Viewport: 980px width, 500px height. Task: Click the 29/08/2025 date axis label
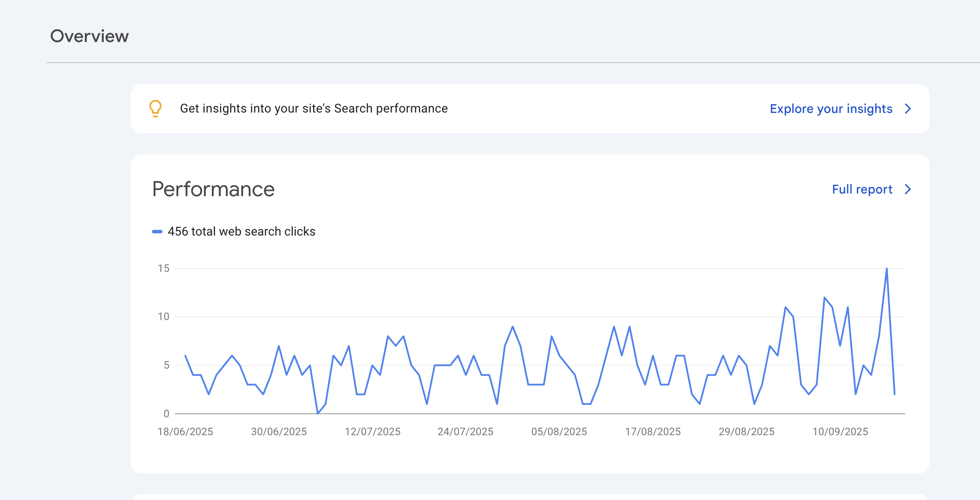pos(747,432)
